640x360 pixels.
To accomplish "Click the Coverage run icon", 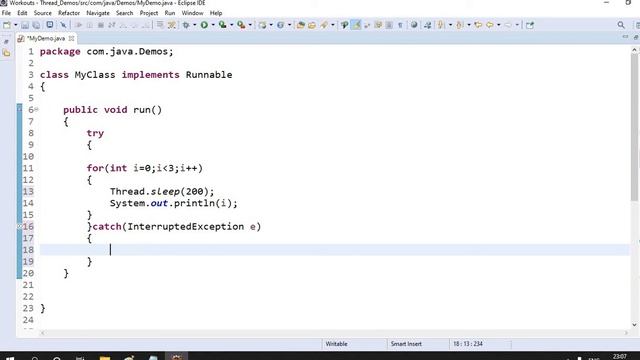I will pos(222,25).
